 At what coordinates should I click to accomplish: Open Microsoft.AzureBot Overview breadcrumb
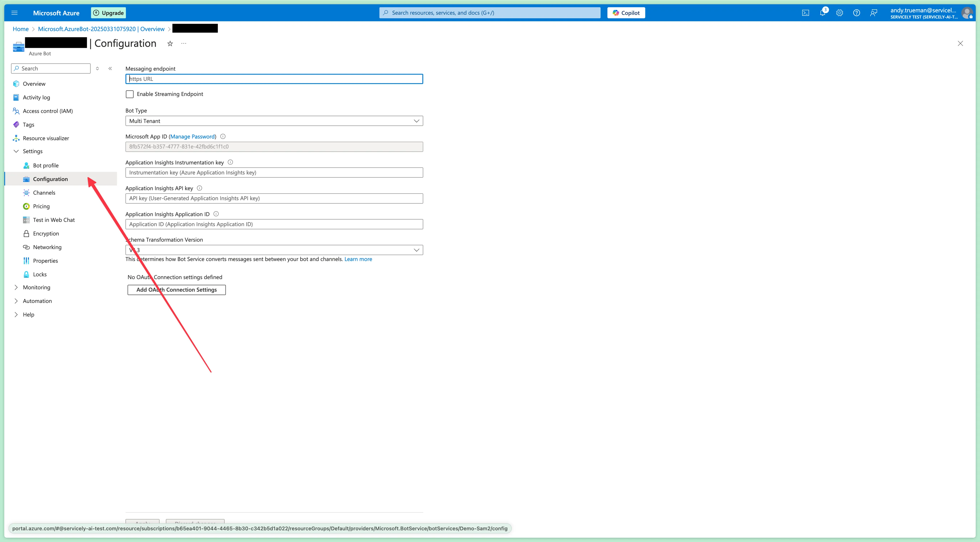[x=101, y=29]
